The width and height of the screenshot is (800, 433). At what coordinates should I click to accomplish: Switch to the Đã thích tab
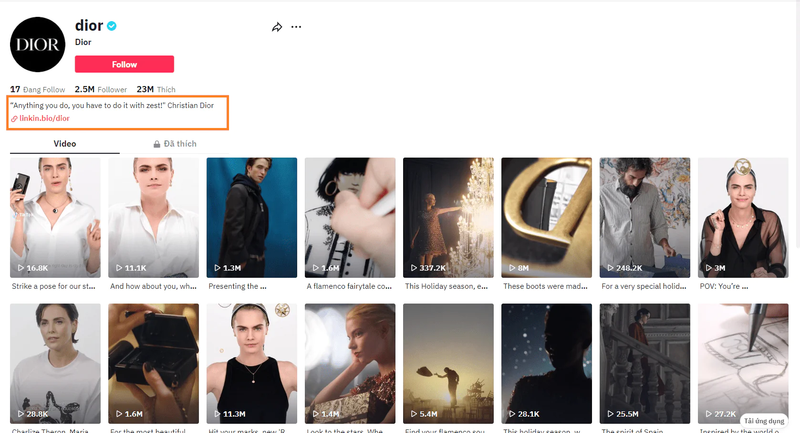click(175, 144)
